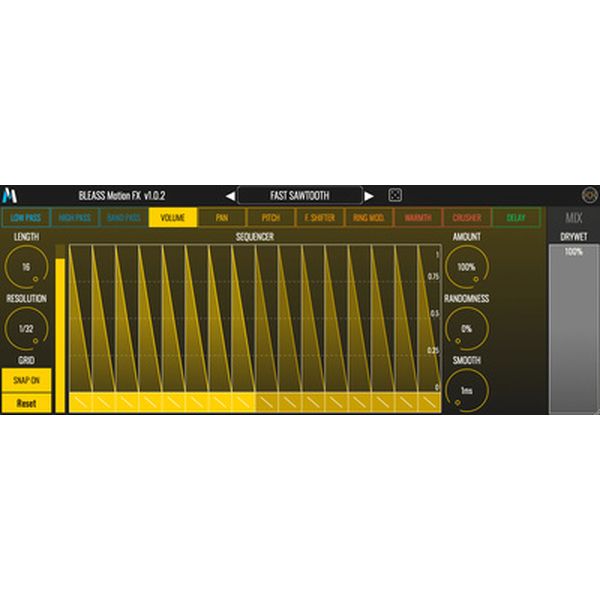600x600 pixels.
Task: Click the LENGTH knob showing 16
Action: point(26,267)
